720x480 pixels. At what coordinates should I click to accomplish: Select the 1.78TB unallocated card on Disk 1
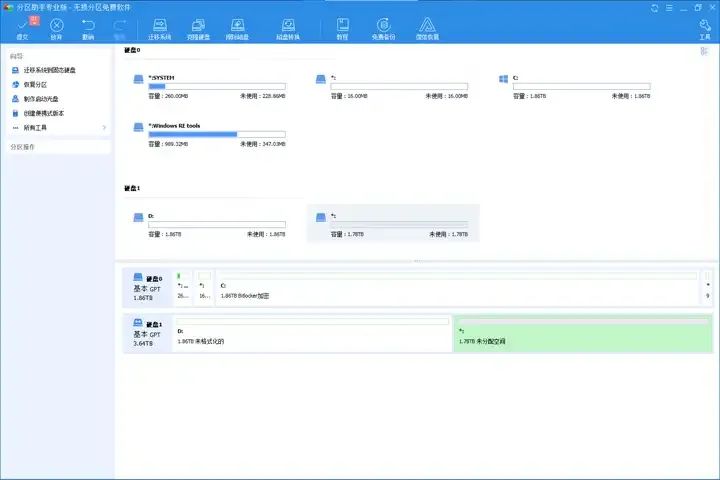click(x=393, y=224)
